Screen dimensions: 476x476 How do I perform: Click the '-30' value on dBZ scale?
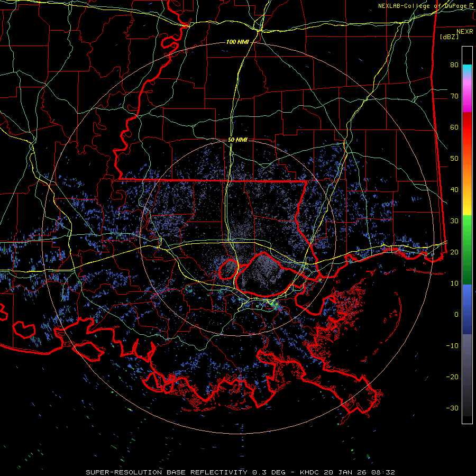(452, 408)
